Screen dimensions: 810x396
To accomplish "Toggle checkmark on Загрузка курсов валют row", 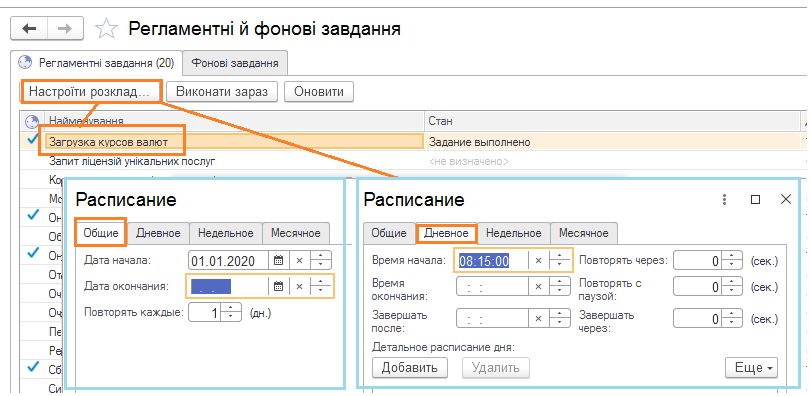I will coord(32,138).
